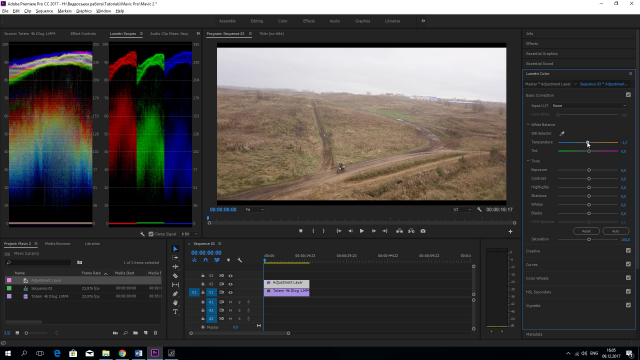640x360 pixels.
Task: Open the Essential Graphics panel
Action: pyautogui.click(x=541, y=53)
